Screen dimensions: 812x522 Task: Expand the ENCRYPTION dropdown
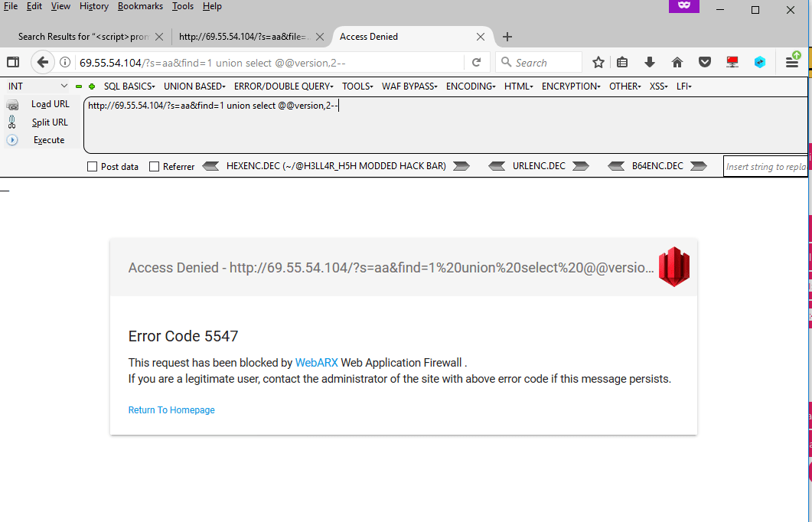(571, 86)
